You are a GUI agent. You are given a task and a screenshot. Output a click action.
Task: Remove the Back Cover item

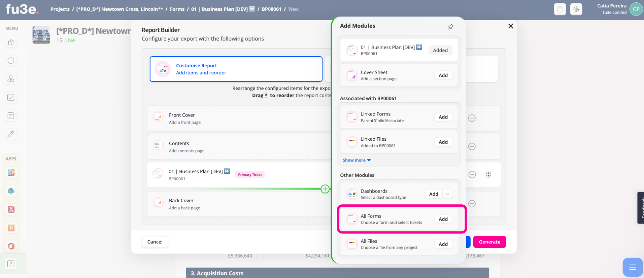472,204
